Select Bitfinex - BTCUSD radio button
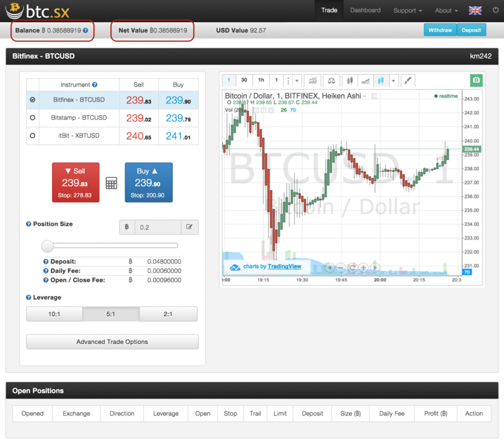 tap(33, 100)
